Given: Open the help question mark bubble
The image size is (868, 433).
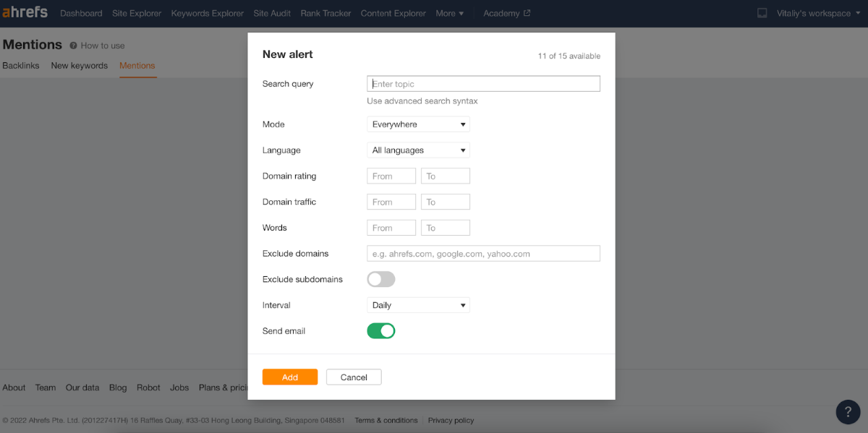Looking at the screenshot, I should 848,411.
